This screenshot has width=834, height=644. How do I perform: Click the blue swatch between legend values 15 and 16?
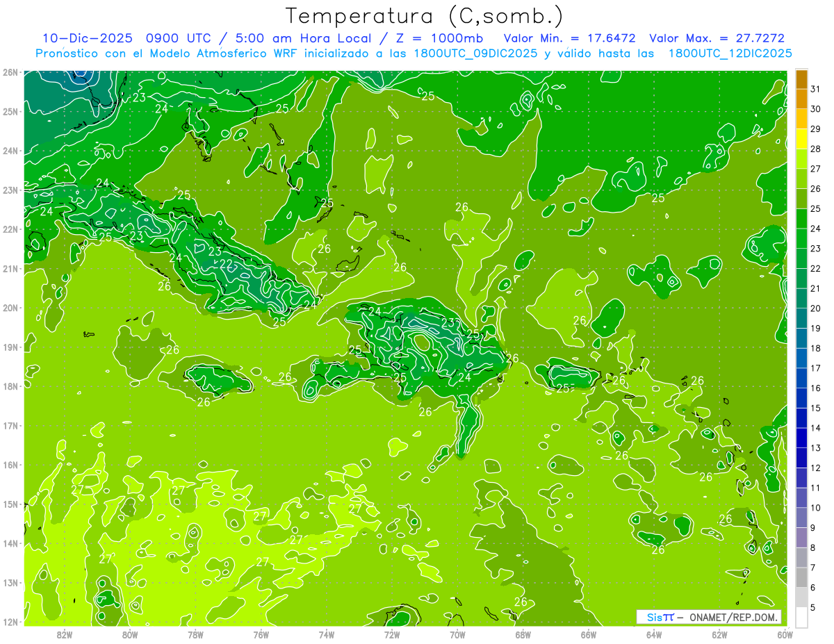[x=801, y=399]
